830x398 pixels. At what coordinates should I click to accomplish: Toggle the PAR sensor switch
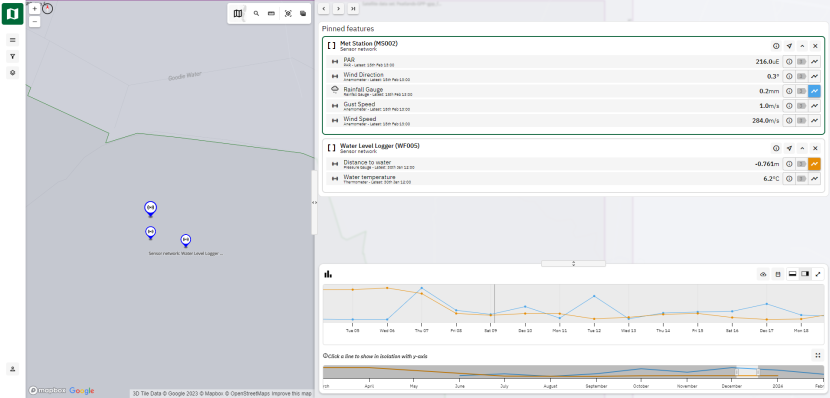click(x=801, y=61)
